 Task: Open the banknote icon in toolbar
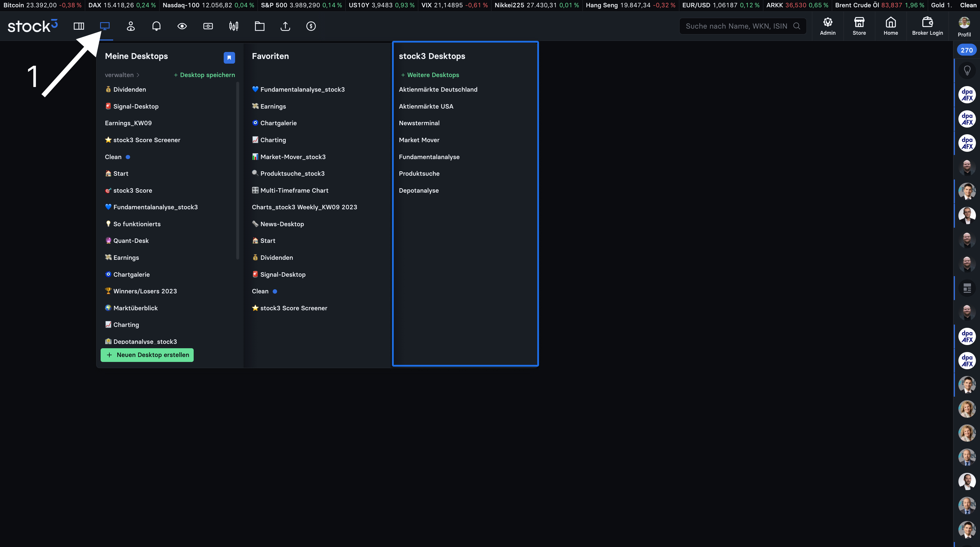coord(208,26)
